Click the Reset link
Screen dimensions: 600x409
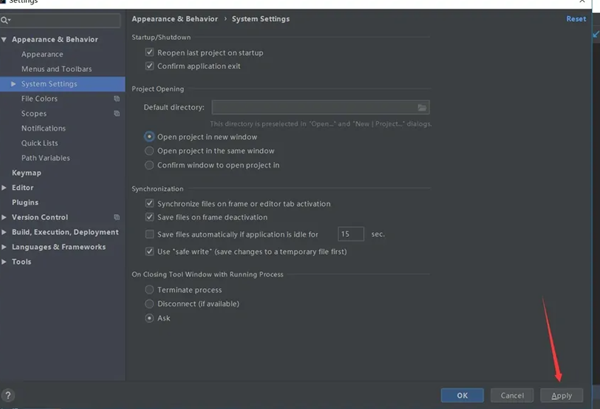click(576, 19)
